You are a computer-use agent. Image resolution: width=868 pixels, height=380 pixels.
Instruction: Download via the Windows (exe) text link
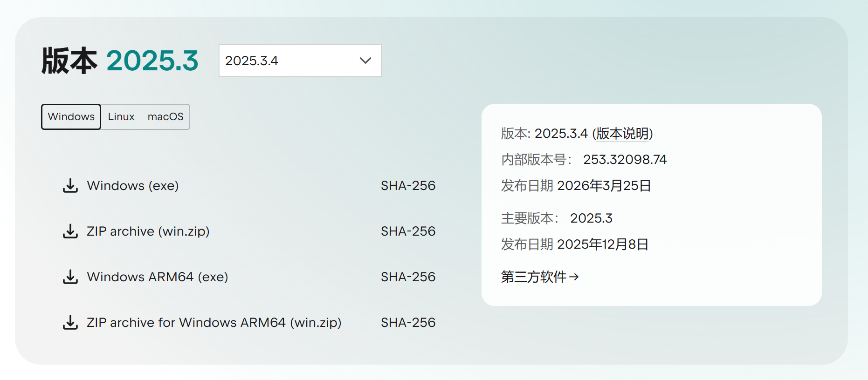tap(133, 185)
